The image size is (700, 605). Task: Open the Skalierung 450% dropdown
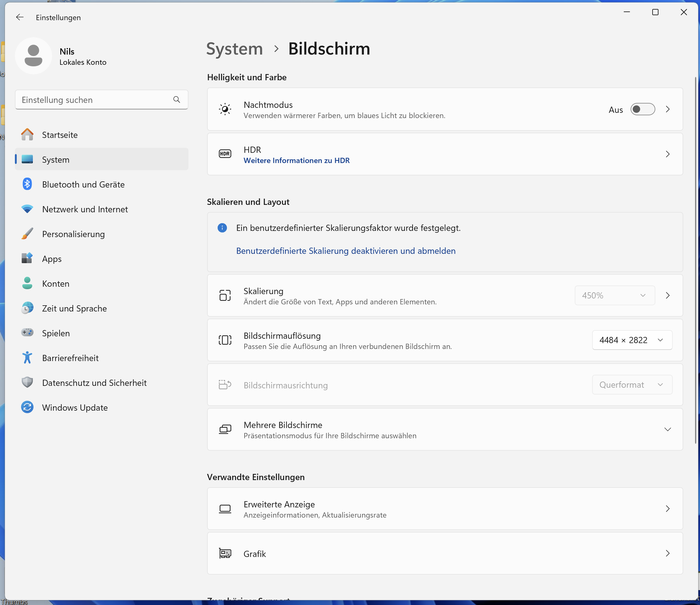(614, 295)
